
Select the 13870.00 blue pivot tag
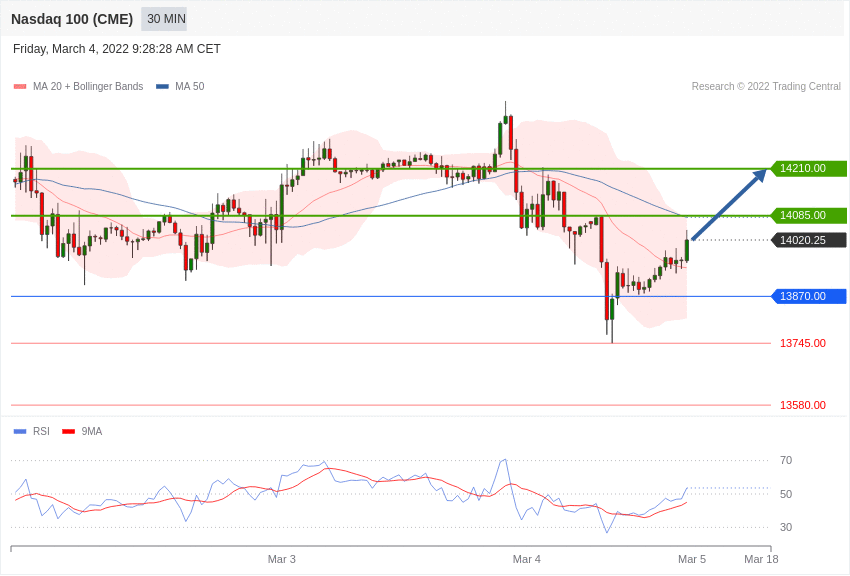coord(808,296)
